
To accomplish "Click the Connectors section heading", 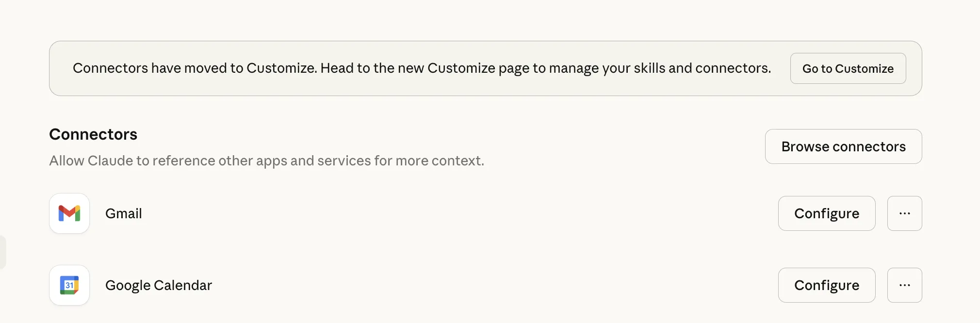I will (x=93, y=134).
